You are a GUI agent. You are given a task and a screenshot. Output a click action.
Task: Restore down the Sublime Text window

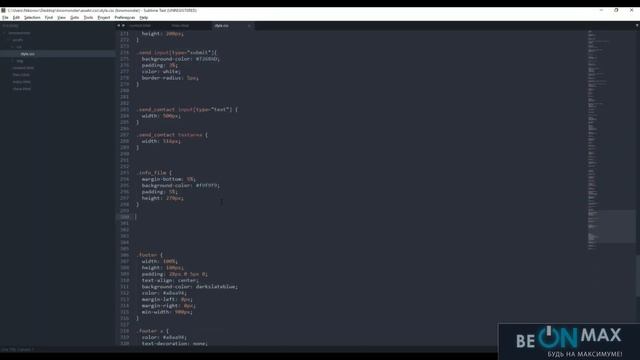(x=616, y=10)
